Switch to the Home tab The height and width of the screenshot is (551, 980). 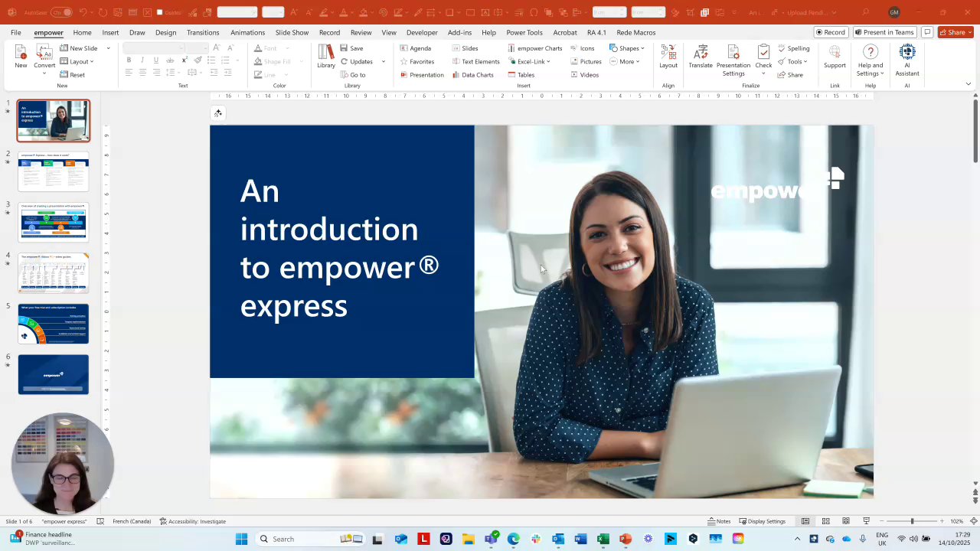tap(82, 32)
